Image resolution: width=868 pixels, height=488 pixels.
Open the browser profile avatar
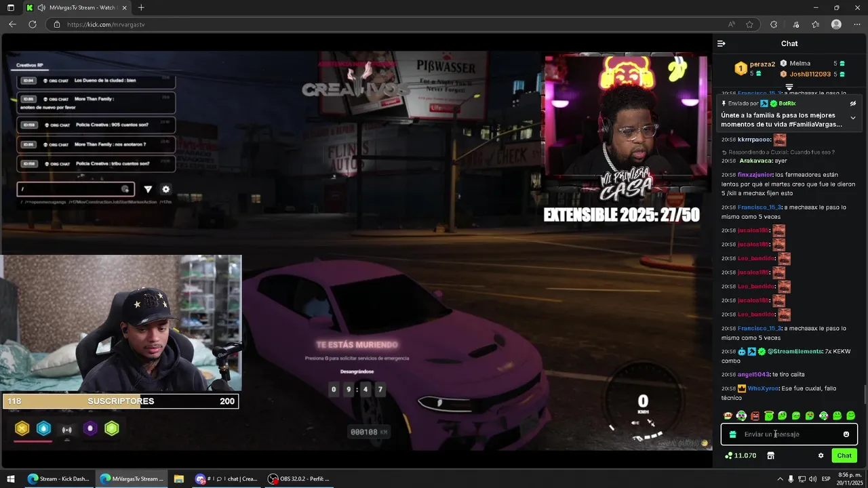[x=836, y=24]
